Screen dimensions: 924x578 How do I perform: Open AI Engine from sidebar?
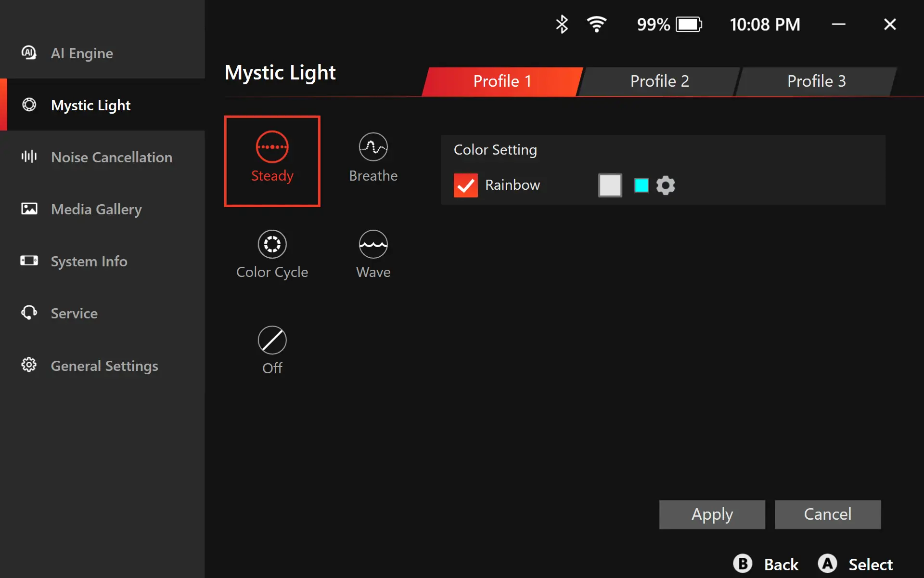pos(82,53)
